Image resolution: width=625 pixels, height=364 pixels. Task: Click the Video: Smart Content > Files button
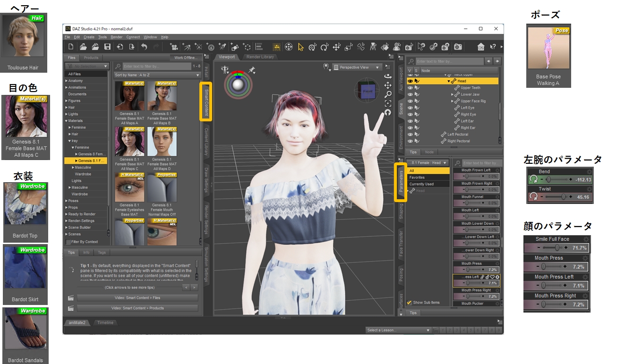click(x=137, y=298)
